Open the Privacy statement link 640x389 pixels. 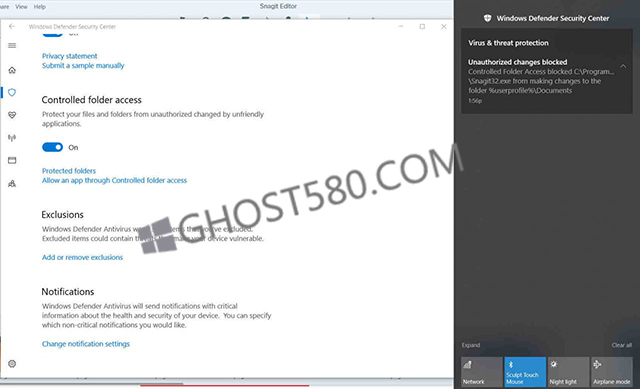(x=70, y=56)
